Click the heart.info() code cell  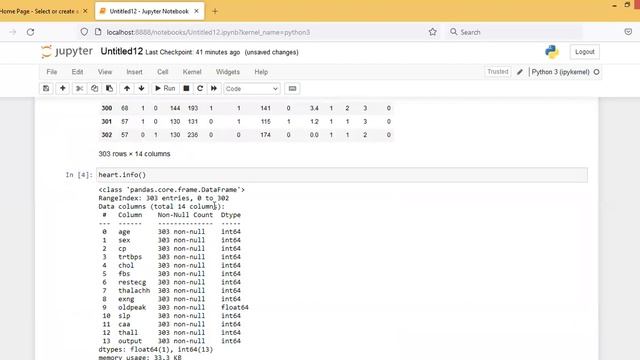click(342, 175)
